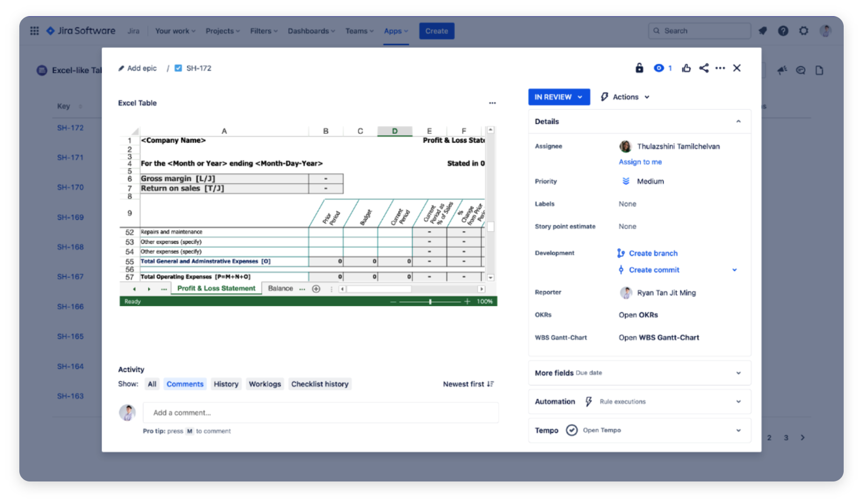863x504 pixels.
Task: Select the Worklogs activity tab
Action: [265, 384]
